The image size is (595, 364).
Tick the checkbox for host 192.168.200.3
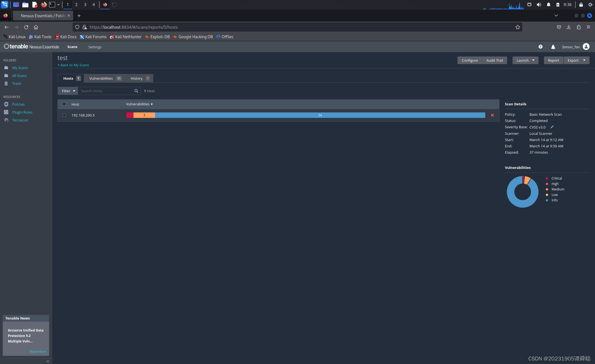click(x=64, y=115)
